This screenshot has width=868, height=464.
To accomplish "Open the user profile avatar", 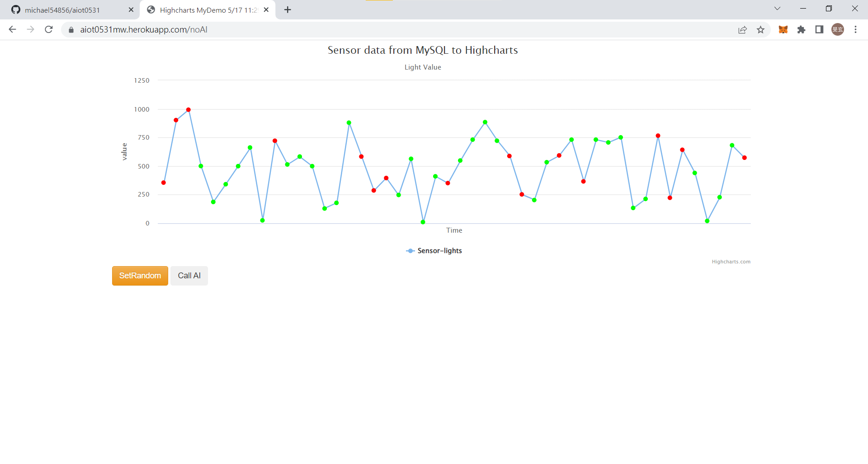I will point(838,30).
